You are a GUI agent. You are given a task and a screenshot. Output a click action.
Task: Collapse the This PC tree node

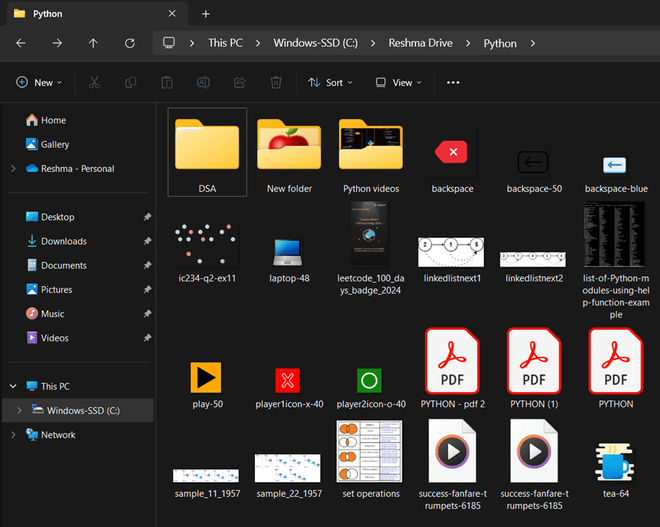13,386
